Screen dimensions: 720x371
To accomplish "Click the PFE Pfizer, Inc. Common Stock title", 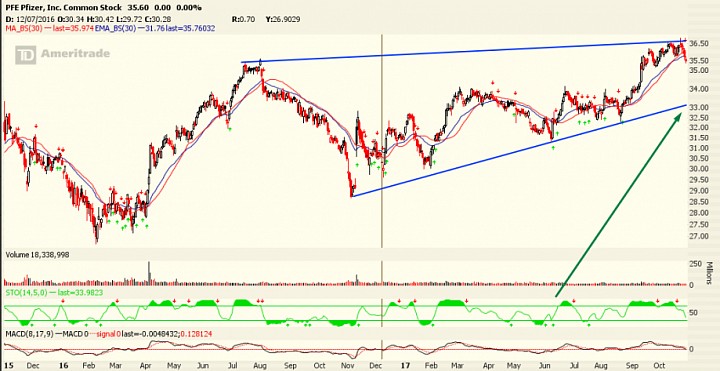I will click(x=64, y=8).
